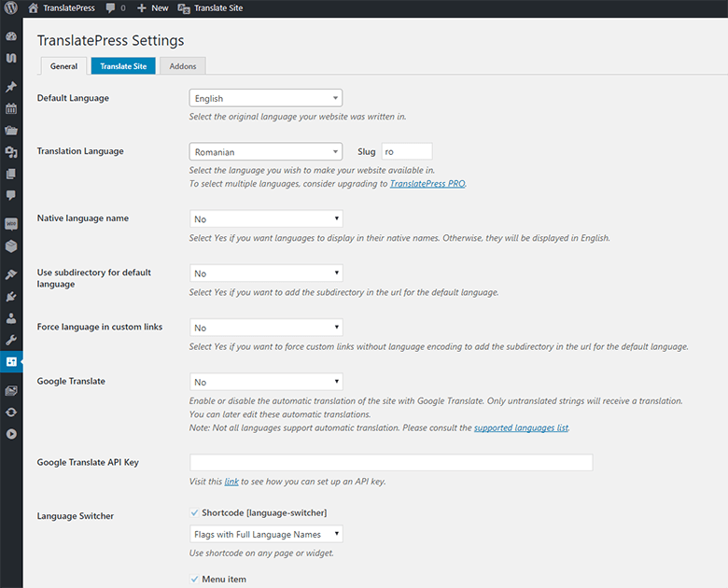The image size is (728, 588).
Task: Open the WordPress logo menu
Action: tap(11, 7)
